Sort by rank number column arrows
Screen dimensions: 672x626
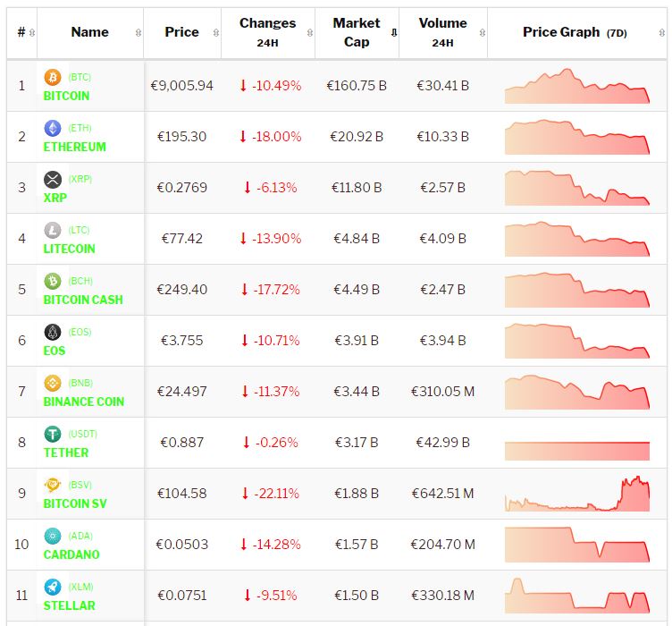point(32,33)
